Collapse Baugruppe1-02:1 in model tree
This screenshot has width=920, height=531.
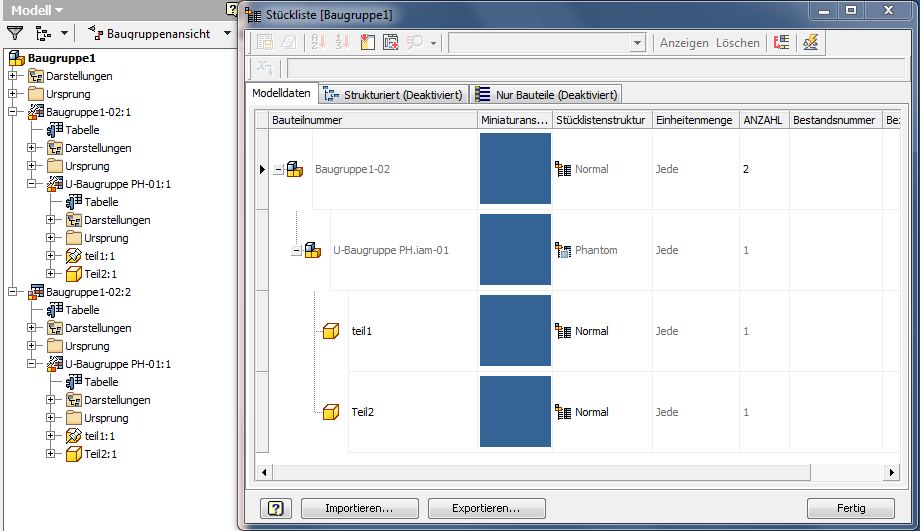12,111
